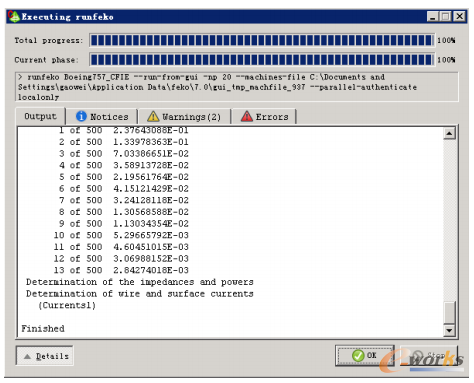Click the Total progress bar

click(x=262, y=40)
